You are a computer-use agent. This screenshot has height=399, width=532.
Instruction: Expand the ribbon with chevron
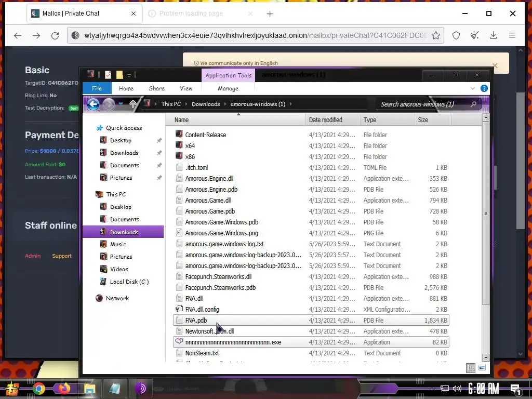pos(473,88)
